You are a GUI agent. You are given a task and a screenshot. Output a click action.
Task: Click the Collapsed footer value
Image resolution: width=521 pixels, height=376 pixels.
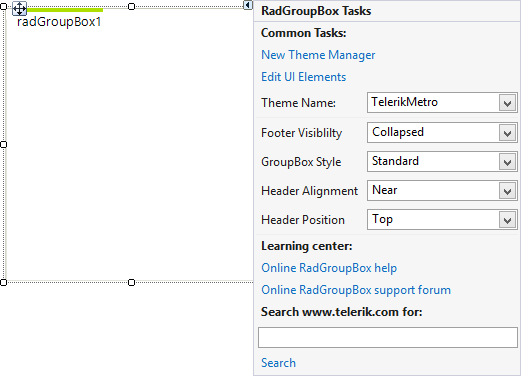tap(398, 132)
